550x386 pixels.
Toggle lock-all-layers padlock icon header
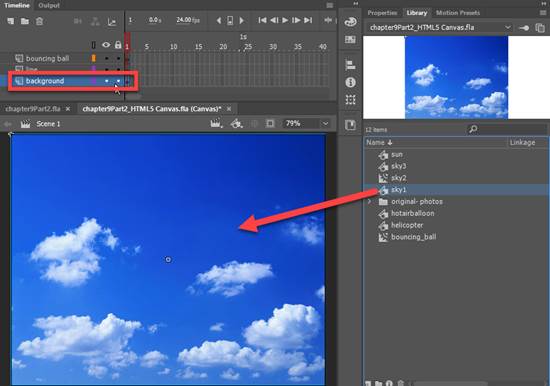click(x=118, y=45)
